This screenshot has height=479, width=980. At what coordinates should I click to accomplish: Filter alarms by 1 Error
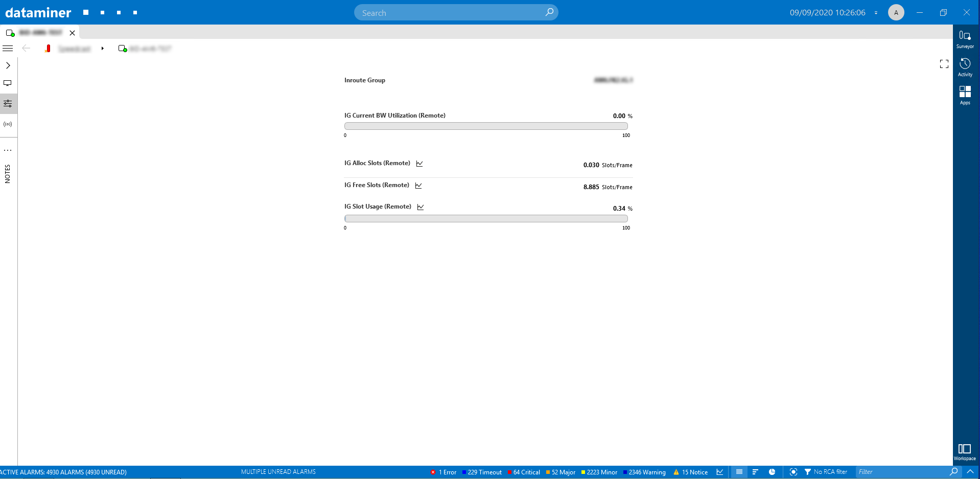pyautogui.click(x=443, y=472)
